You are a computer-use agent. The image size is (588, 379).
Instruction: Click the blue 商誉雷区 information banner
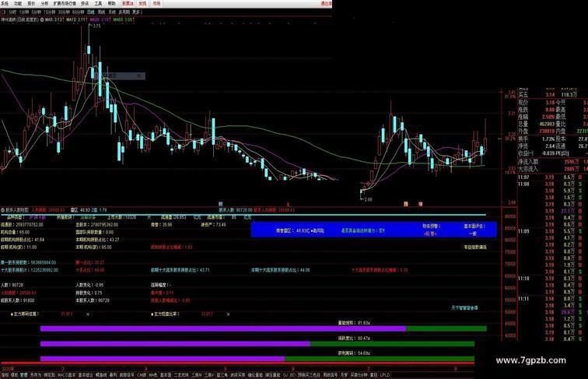tap(373, 230)
